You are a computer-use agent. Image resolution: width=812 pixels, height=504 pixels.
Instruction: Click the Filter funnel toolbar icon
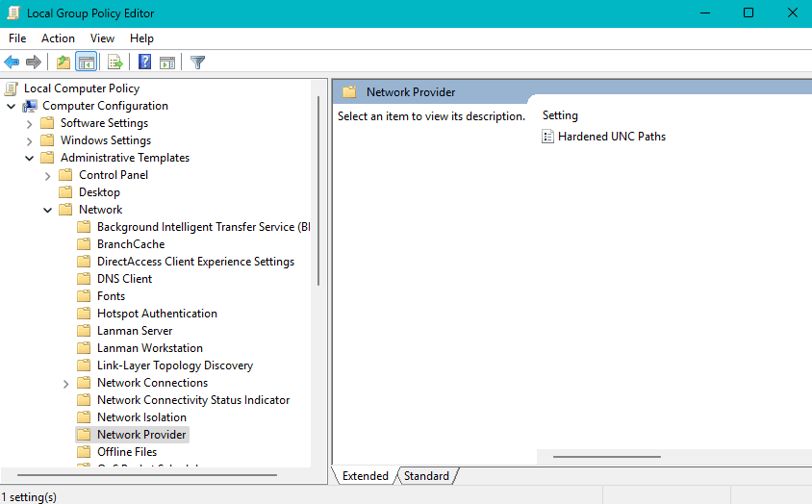click(197, 63)
